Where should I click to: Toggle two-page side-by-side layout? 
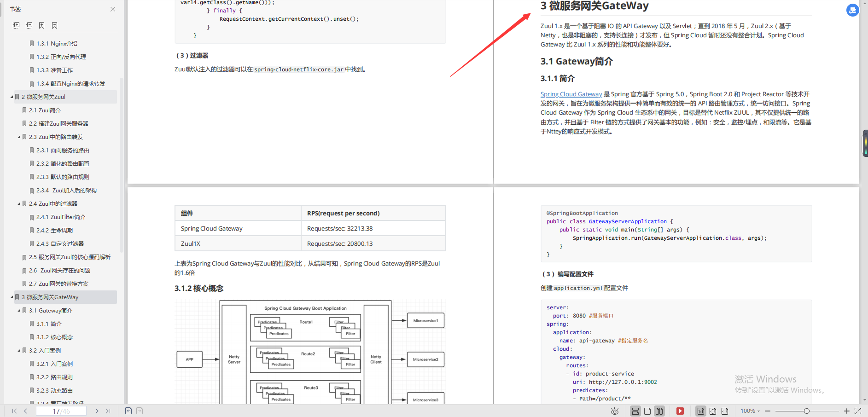pos(659,411)
